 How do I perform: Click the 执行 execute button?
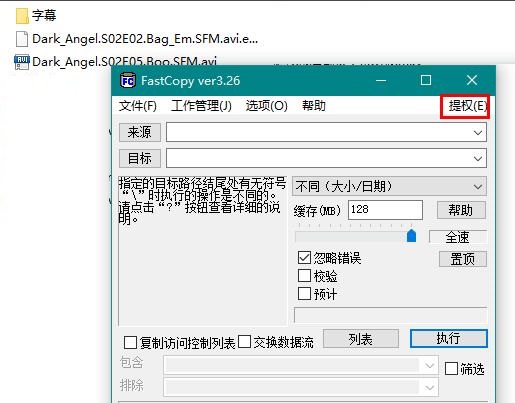pyautogui.click(x=448, y=339)
